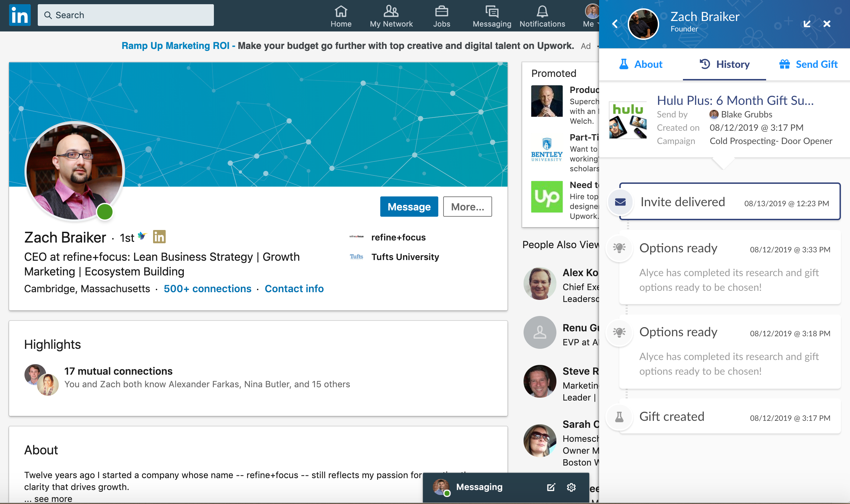The width and height of the screenshot is (850, 504).
Task: Open the Send Gift tab
Action: [808, 64]
